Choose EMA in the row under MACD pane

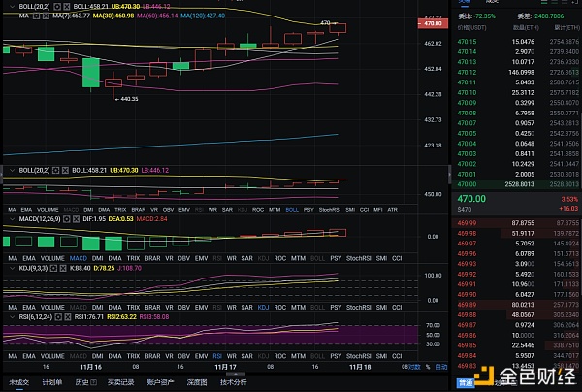tap(29, 258)
